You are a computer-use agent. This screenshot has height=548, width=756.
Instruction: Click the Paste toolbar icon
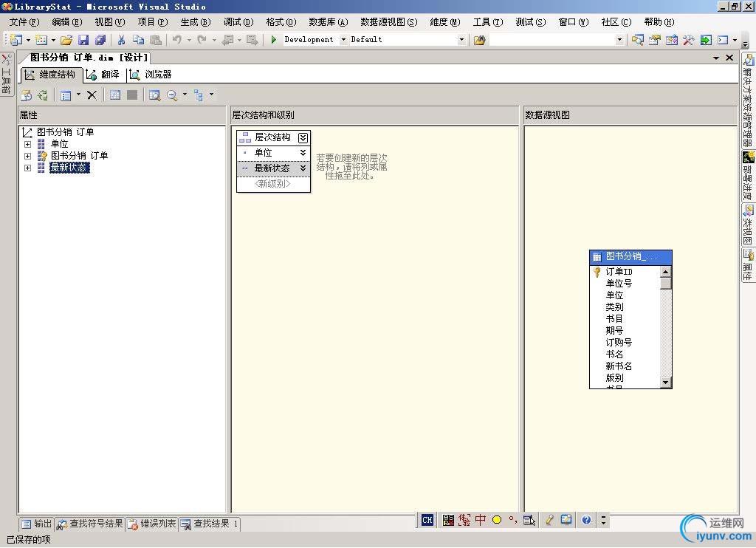[x=155, y=40]
